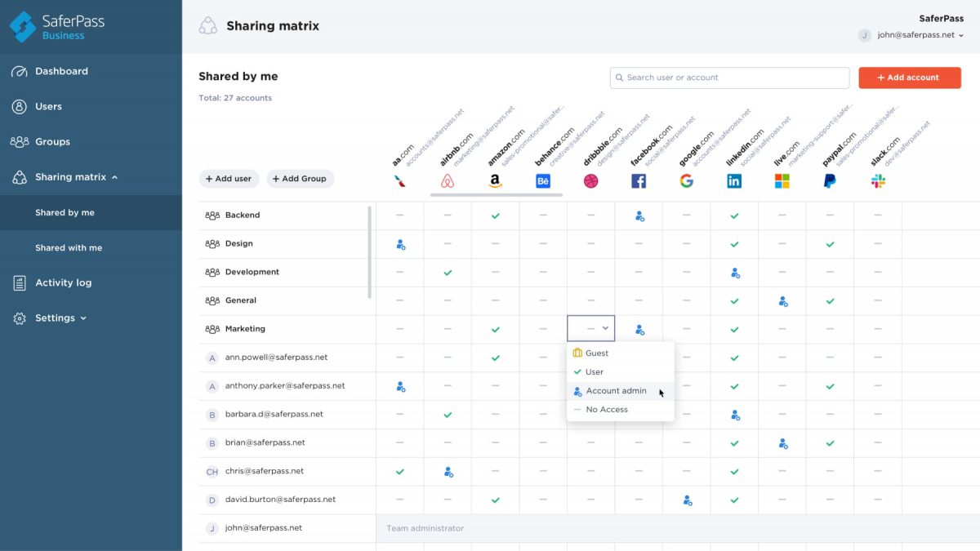Click the Slack account icon
This screenshot has width=980, height=551.
(x=877, y=180)
